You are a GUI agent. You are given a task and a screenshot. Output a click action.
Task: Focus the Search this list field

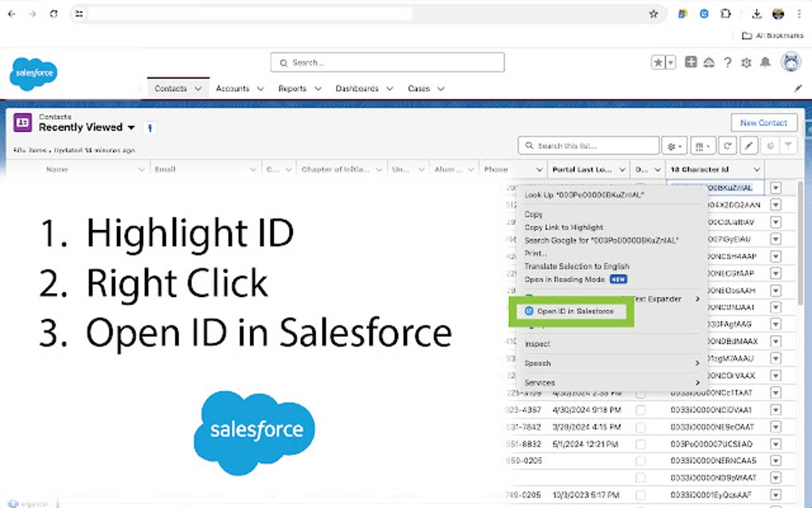(588, 146)
